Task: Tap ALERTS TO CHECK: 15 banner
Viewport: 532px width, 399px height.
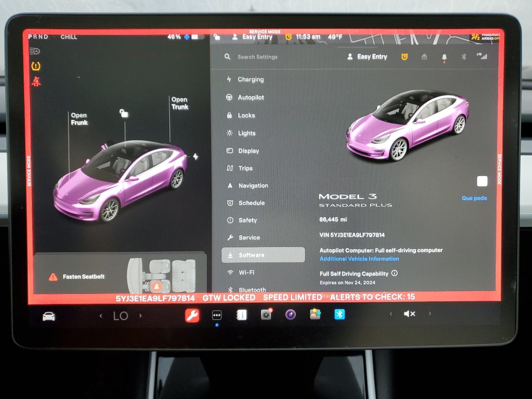Action: 372,297
